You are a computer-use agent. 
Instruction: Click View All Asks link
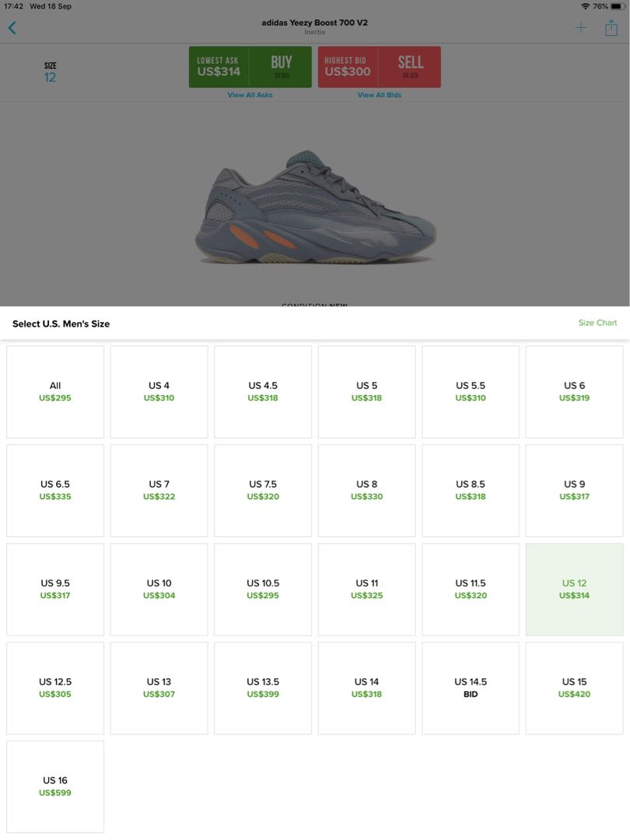coord(250,95)
